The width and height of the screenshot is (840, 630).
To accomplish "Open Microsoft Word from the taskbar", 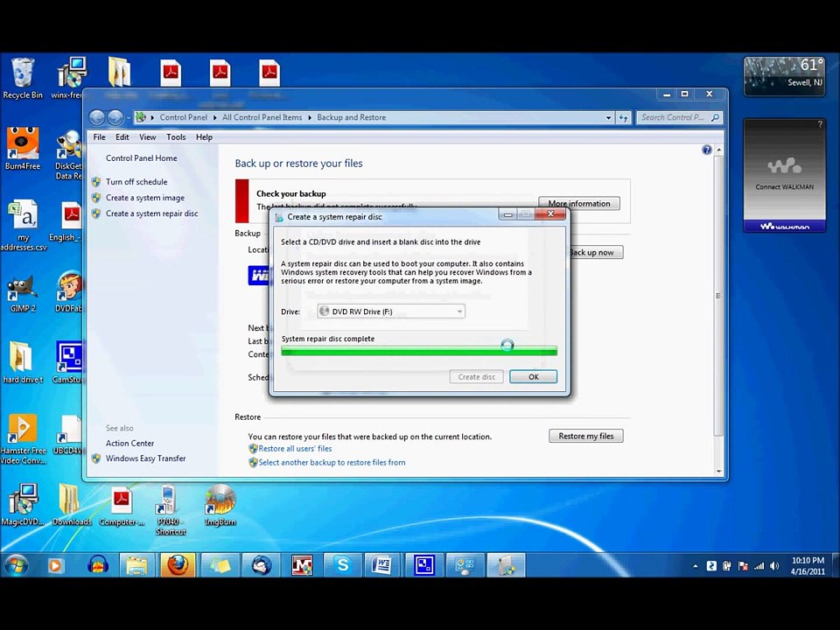I will [382, 565].
